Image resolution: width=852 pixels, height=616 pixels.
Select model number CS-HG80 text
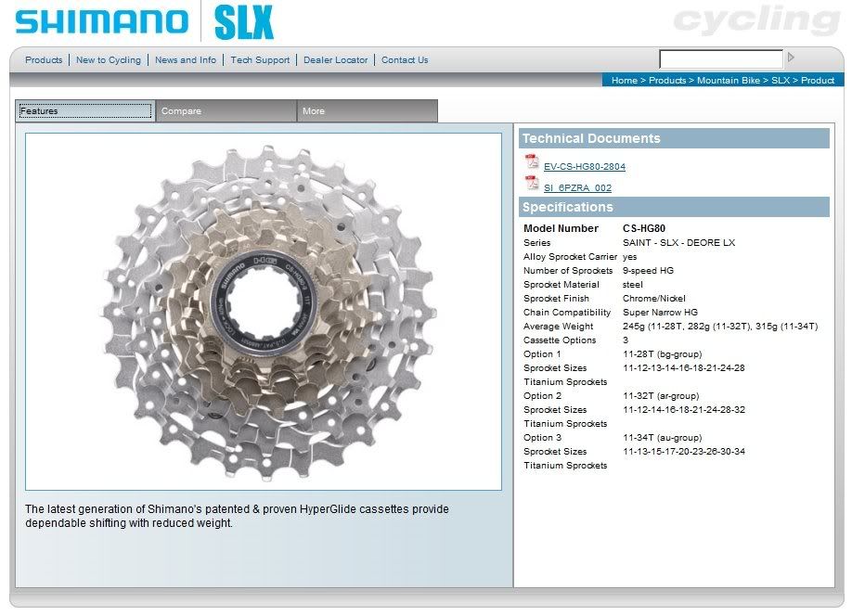[644, 229]
